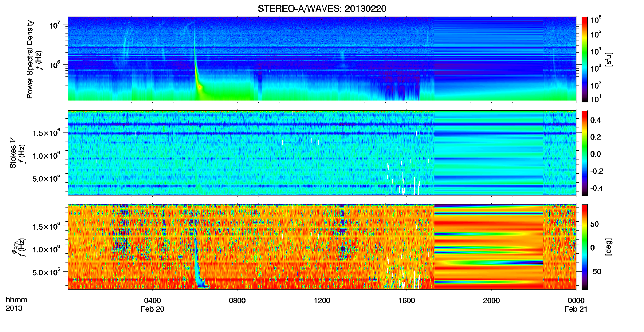644x332 pixels.
Task: Click the 1200 time tick label
Action: point(322,300)
